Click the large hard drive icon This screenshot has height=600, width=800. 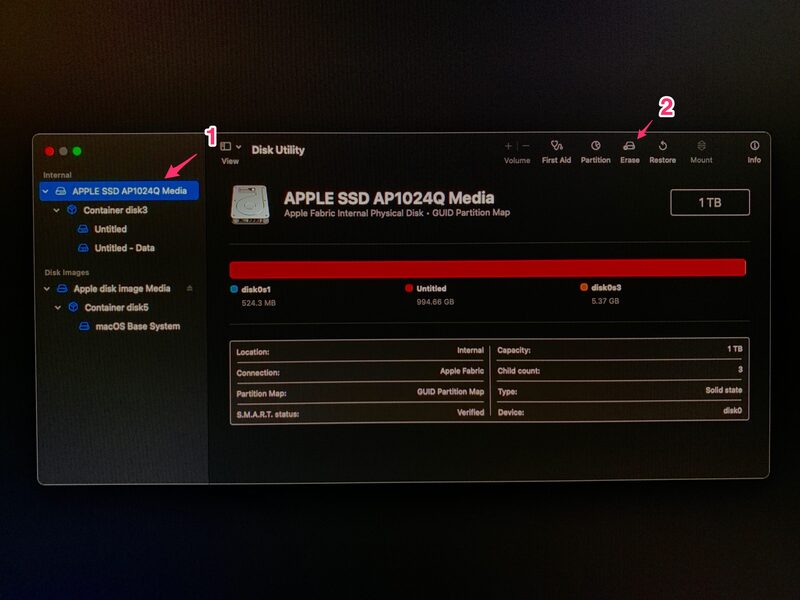click(x=250, y=205)
